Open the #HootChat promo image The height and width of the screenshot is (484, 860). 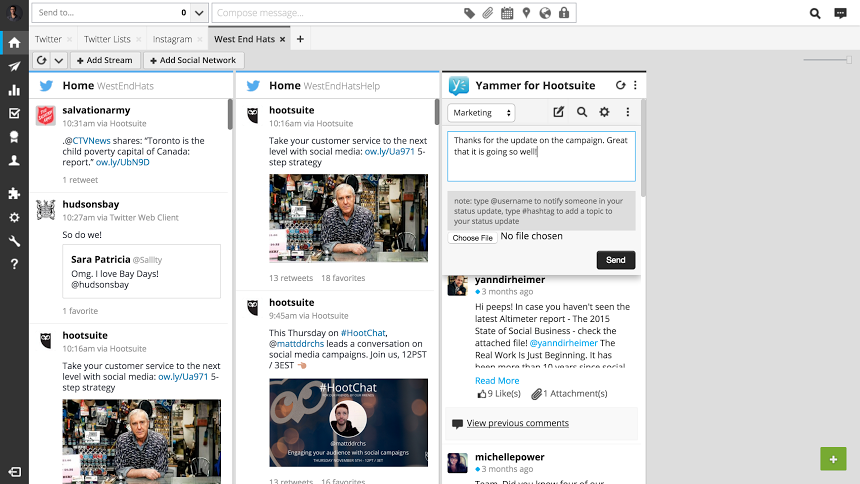point(348,423)
